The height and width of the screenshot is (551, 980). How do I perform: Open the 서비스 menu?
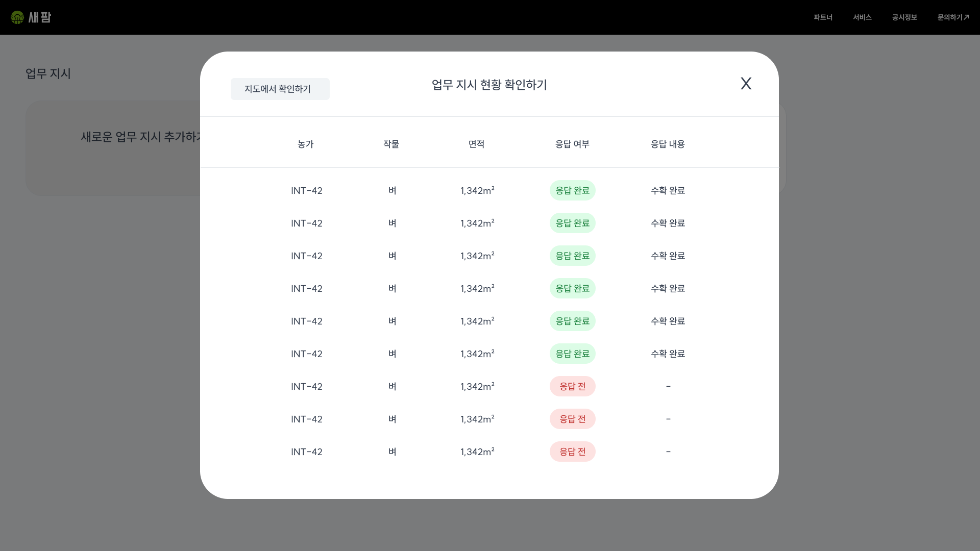[862, 17]
